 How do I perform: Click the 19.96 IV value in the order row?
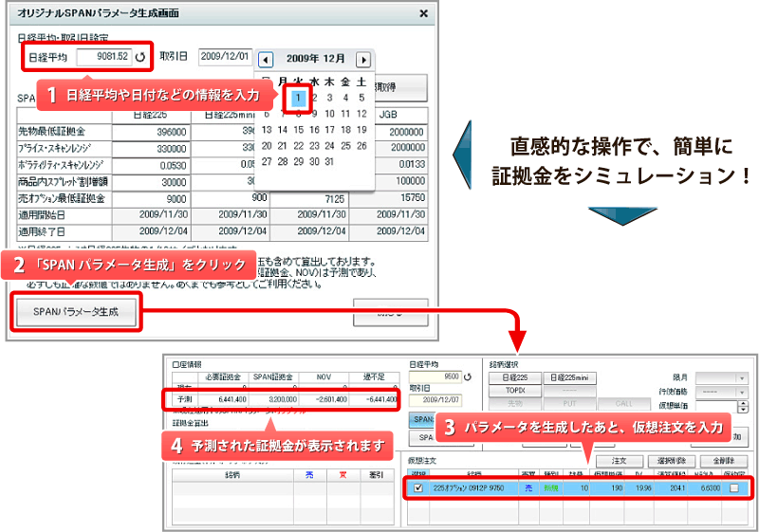tap(643, 488)
